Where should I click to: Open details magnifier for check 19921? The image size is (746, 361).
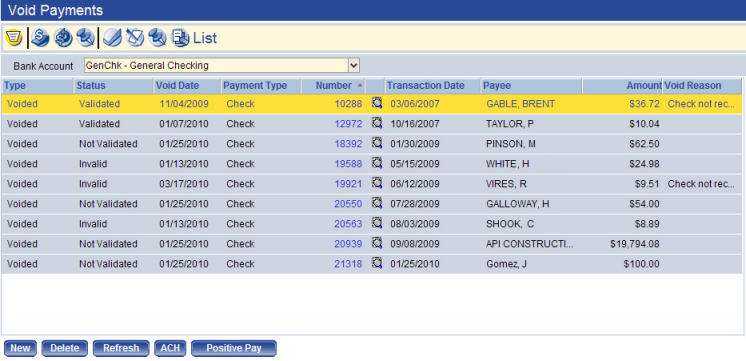pyautogui.click(x=377, y=184)
